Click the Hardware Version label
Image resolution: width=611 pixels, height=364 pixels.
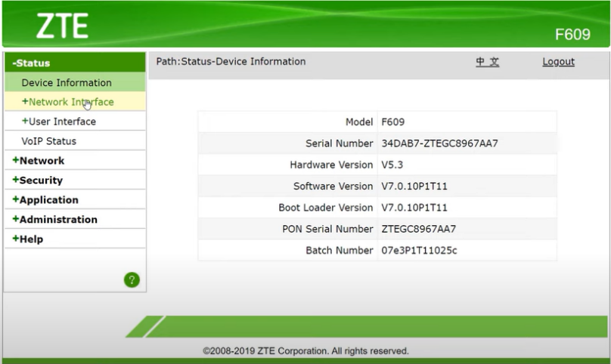click(331, 165)
